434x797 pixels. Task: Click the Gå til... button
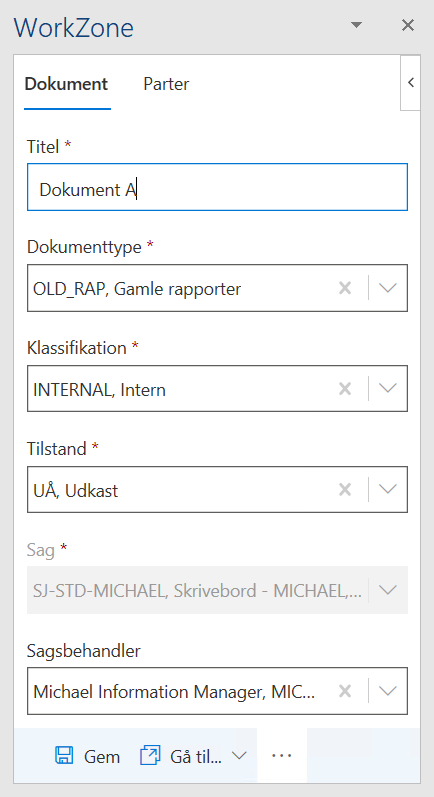[x=182, y=756]
